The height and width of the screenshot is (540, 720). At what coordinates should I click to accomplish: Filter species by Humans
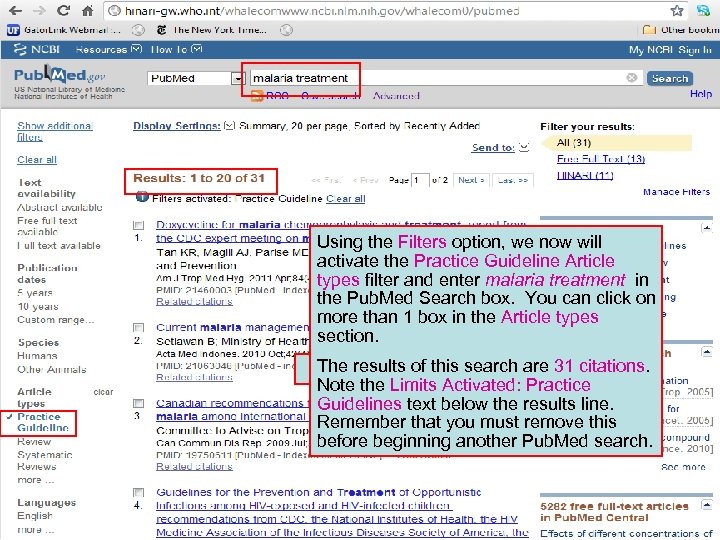(x=37, y=355)
